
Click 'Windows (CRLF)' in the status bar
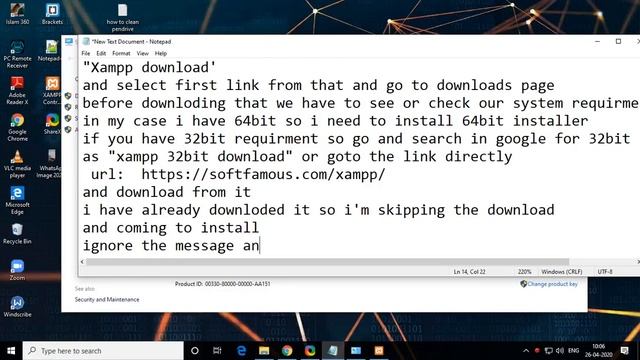coord(562,271)
